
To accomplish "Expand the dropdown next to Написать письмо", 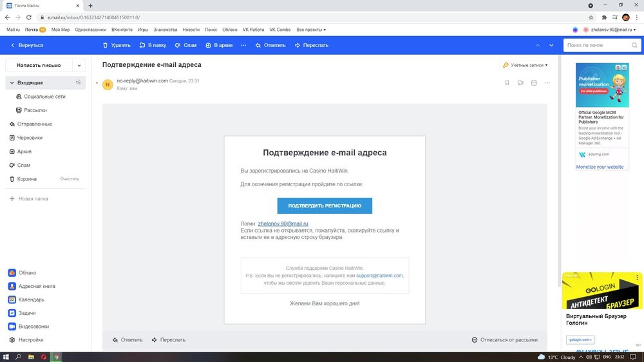I will (x=79, y=65).
